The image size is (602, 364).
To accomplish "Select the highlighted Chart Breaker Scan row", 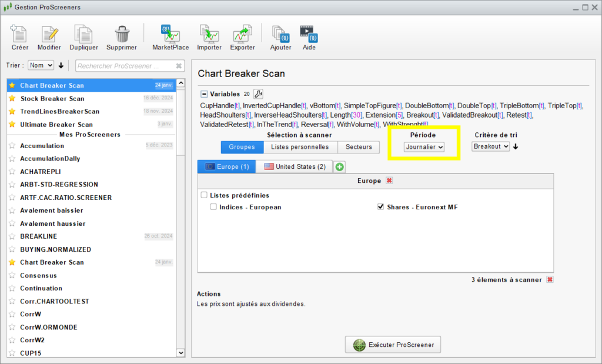I will click(91, 85).
